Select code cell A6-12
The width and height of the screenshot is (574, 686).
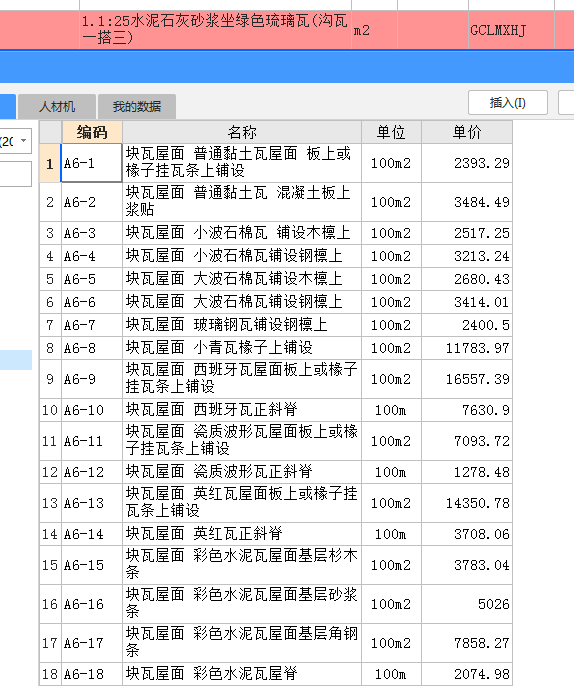[91, 472]
